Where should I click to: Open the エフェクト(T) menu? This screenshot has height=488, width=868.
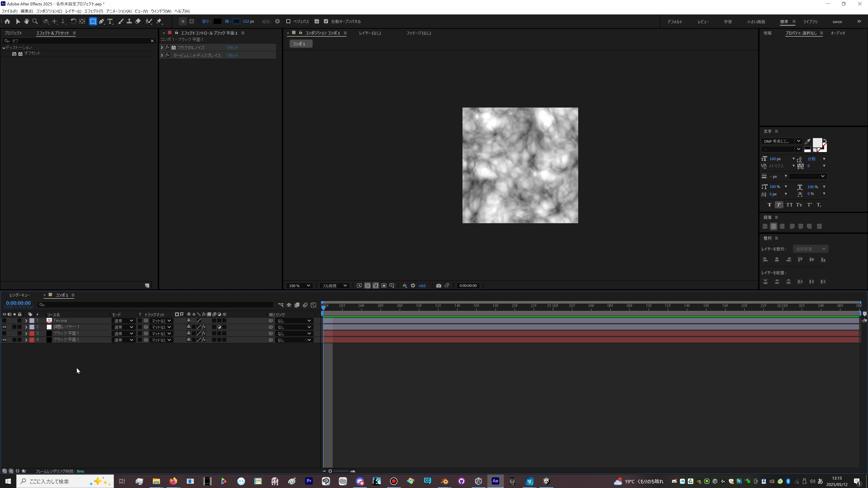pyautogui.click(x=94, y=11)
